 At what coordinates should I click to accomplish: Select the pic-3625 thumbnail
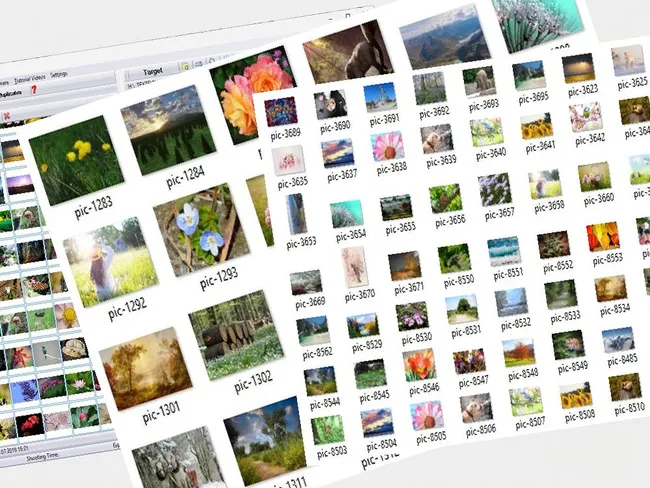click(628, 61)
